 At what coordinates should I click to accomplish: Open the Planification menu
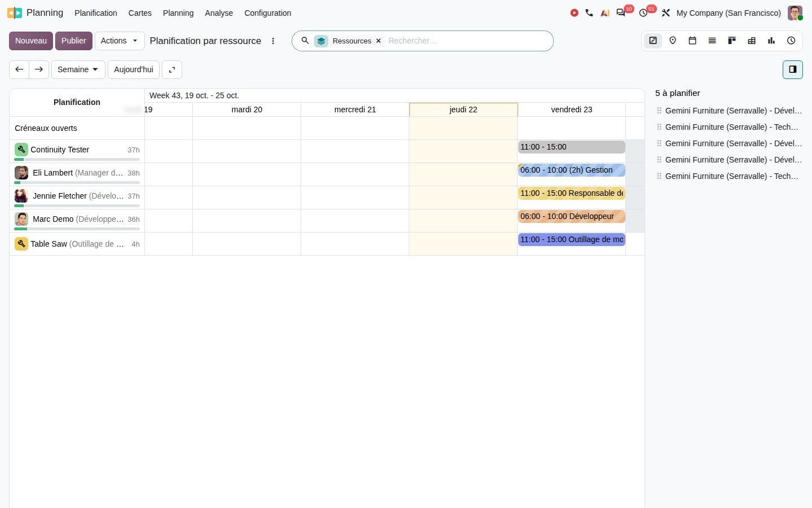[x=96, y=13]
